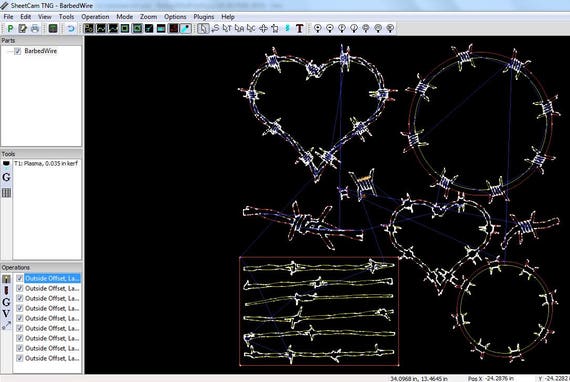
Task: Toggle the last Outside Offset operation checkbox
Action: 20,358
